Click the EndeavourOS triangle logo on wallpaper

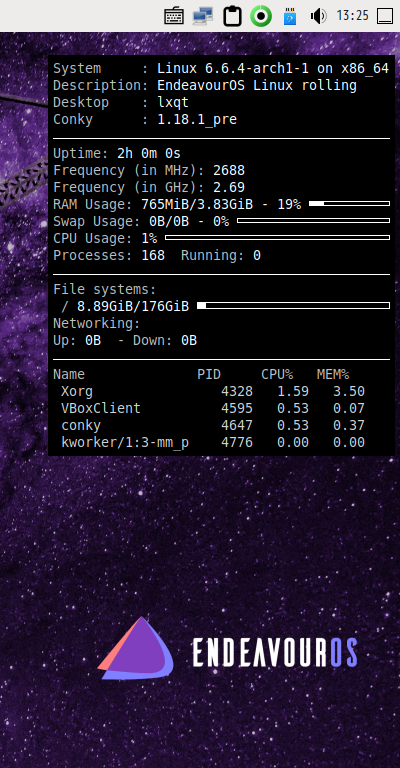tap(136, 648)
